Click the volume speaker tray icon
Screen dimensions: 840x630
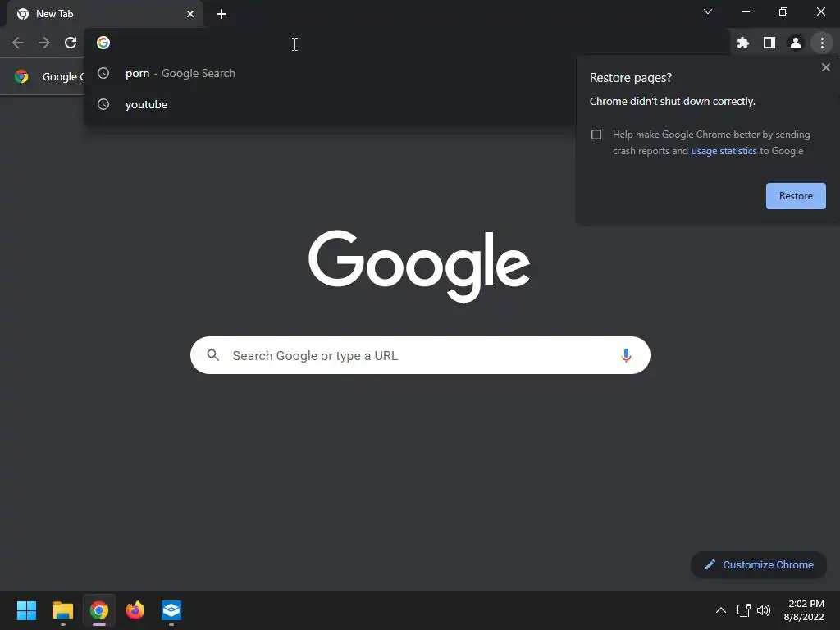click(x=764, y=610)
